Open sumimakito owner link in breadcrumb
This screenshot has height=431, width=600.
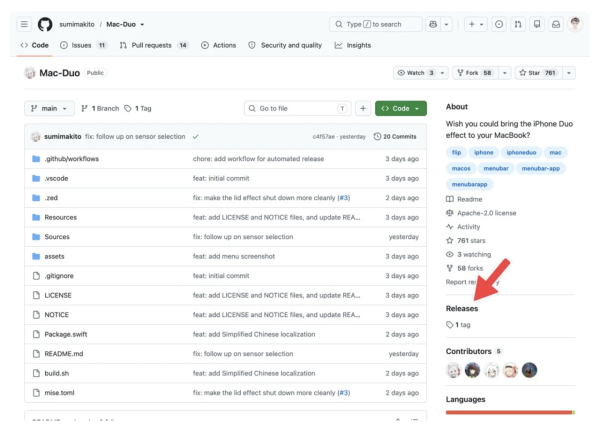pyautogui.click(x=77, y=24)
